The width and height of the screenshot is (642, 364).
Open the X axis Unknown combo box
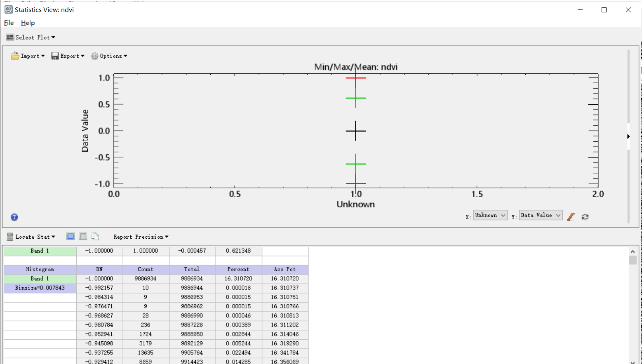(x=490, y=215)
